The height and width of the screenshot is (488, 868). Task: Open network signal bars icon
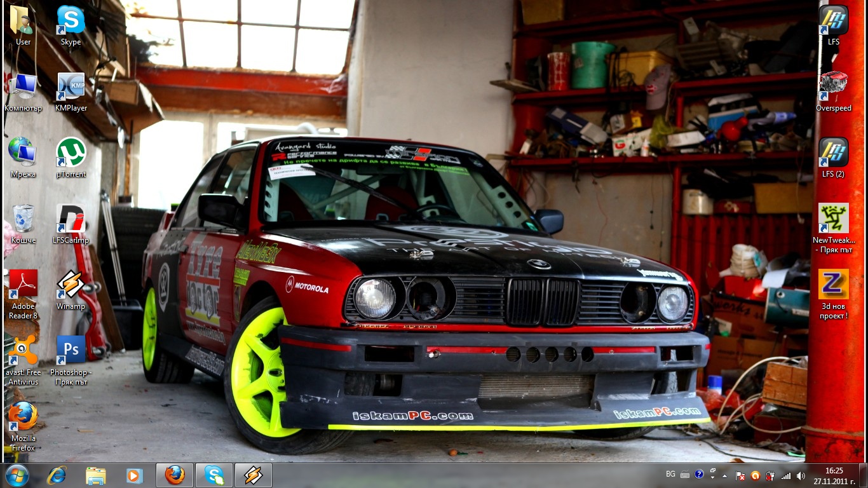[x=786, y=475]
